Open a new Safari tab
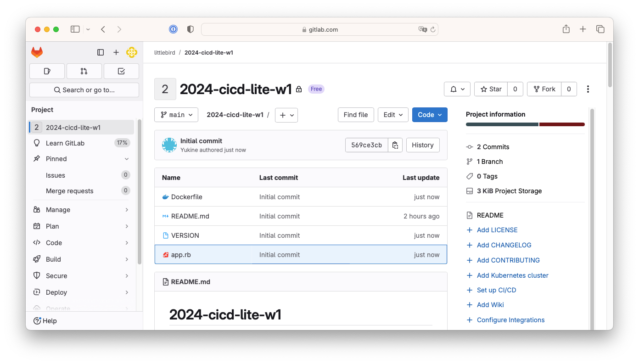639x364 pixels. click(583, 29)
